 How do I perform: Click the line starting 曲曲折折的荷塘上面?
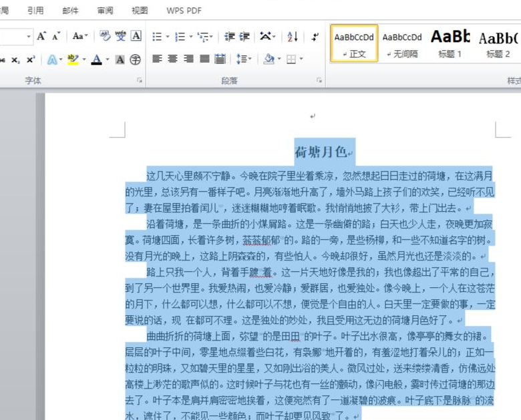(x=317, y=337)
